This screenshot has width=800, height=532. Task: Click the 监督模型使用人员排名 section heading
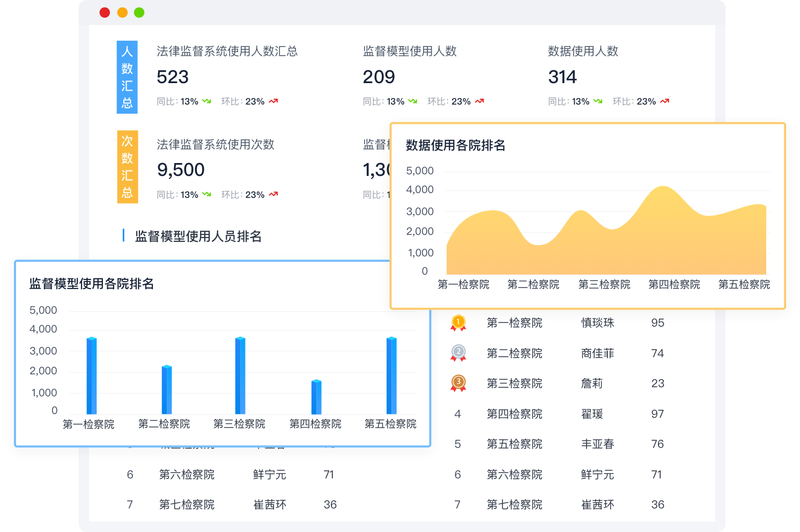coord(198,237)
